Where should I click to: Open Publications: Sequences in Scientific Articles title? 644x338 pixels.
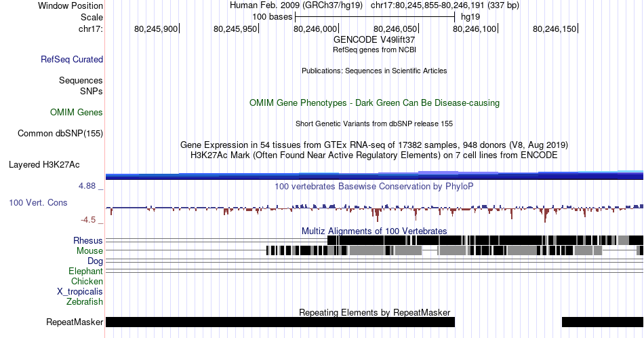point(374,71)
